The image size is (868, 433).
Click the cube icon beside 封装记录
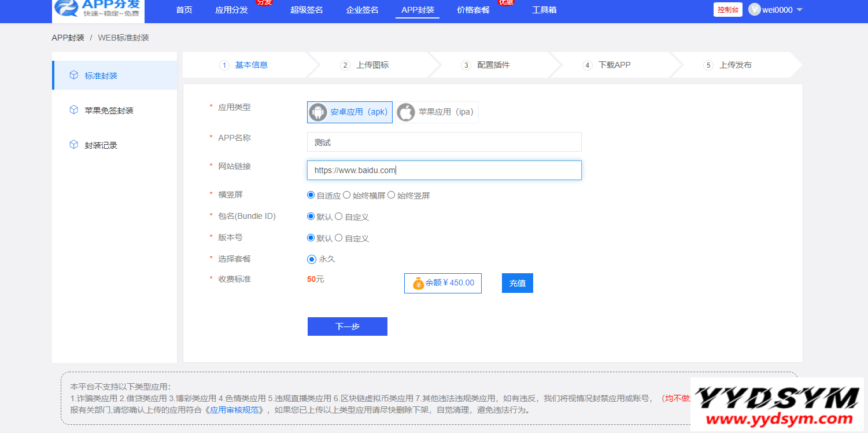click(x=73, y=145)
